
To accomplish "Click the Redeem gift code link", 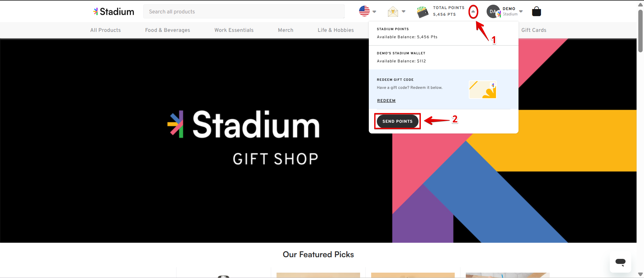I will click(x=386, y=101).
